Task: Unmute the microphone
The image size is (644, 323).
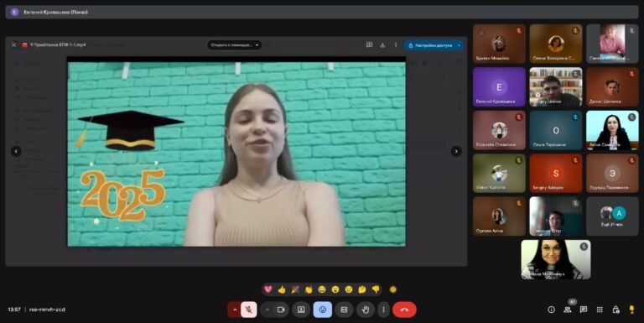Action: coord(249,310)
